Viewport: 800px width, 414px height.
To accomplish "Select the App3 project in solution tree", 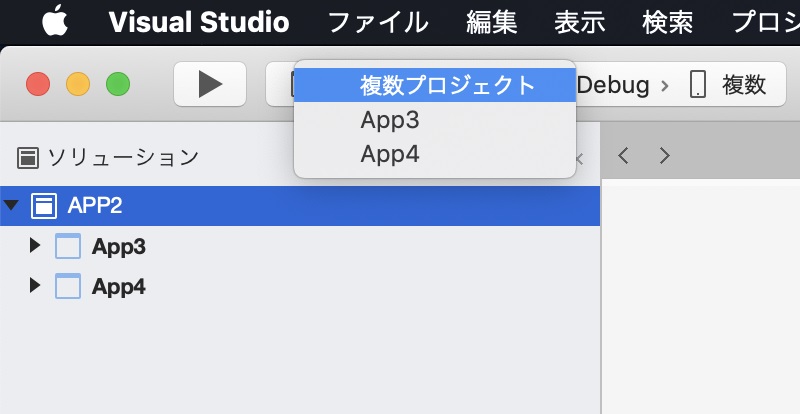I will point(118,247).
